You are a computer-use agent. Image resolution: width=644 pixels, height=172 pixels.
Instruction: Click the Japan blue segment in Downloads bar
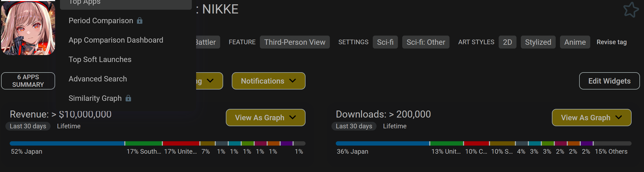coord(383,143)
